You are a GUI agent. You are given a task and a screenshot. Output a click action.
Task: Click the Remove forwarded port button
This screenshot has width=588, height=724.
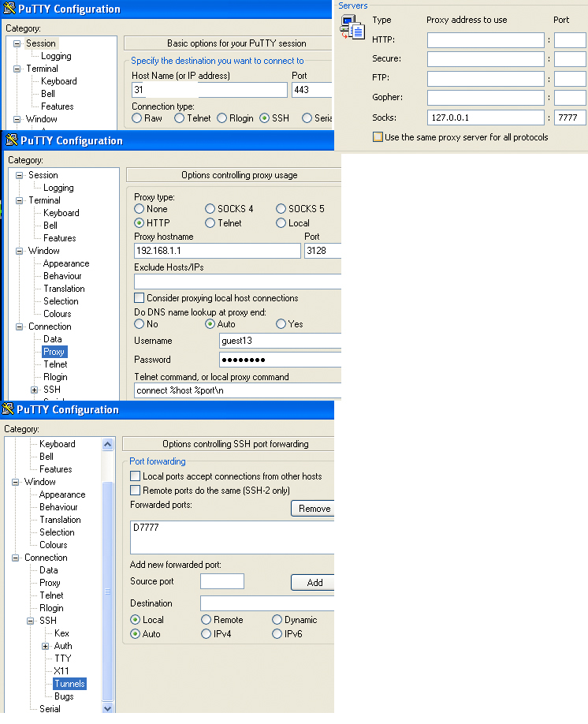click(314, 509)
